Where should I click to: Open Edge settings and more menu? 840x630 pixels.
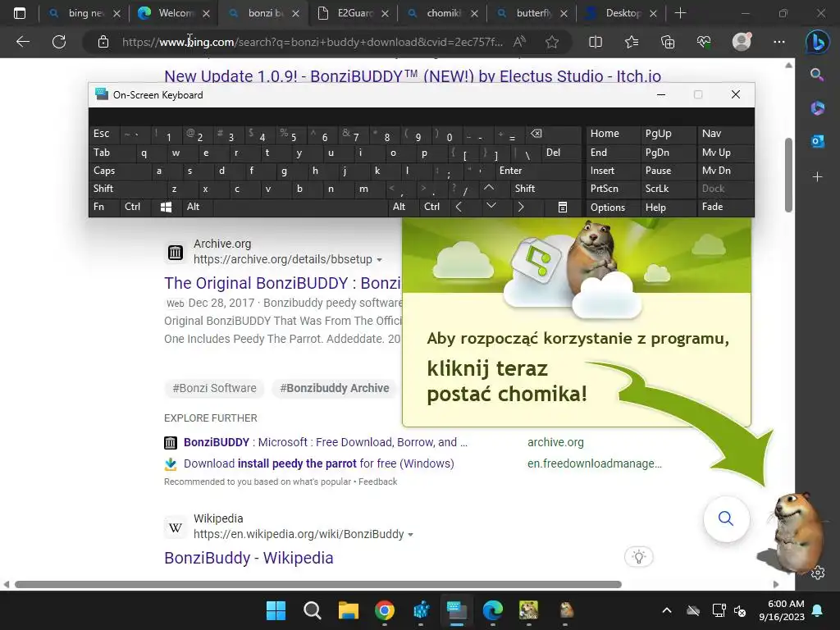779,42
